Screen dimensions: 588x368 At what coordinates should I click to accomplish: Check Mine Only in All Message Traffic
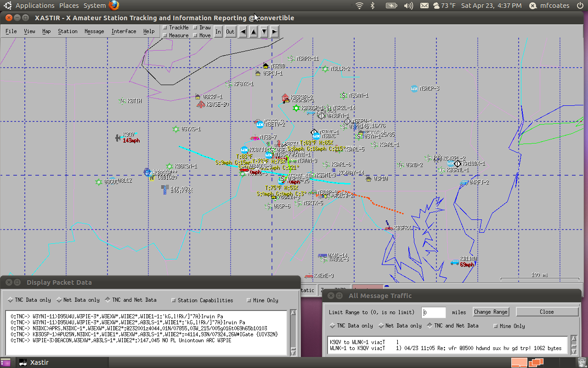pyautogui.click(x=495, y=326)
